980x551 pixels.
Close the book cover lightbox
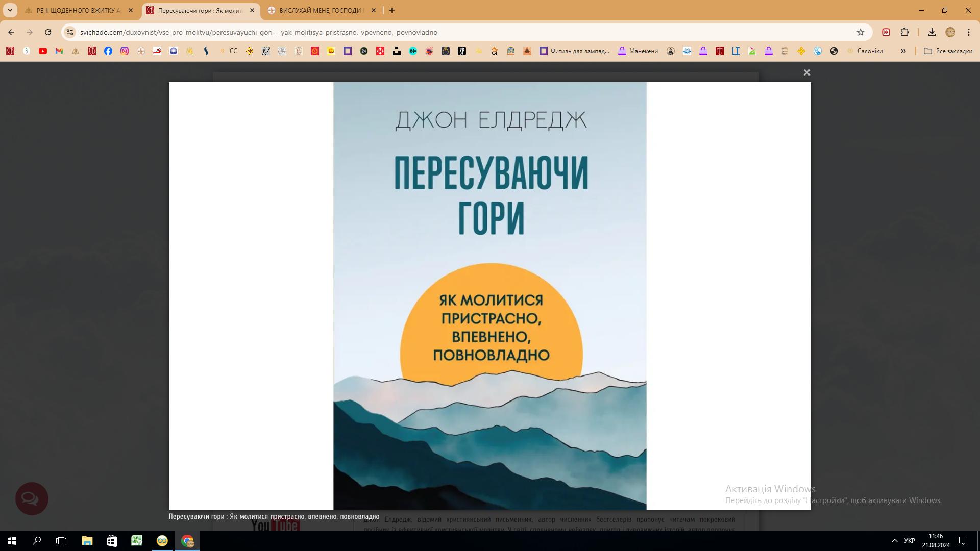click(x=806, y=73)
